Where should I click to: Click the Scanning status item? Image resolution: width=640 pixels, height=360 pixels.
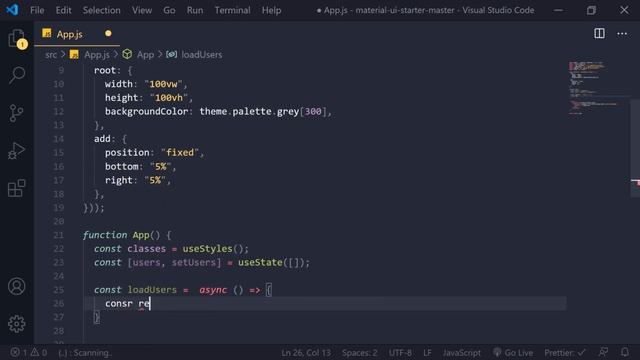pyautogui.click(x=85, y=353)
